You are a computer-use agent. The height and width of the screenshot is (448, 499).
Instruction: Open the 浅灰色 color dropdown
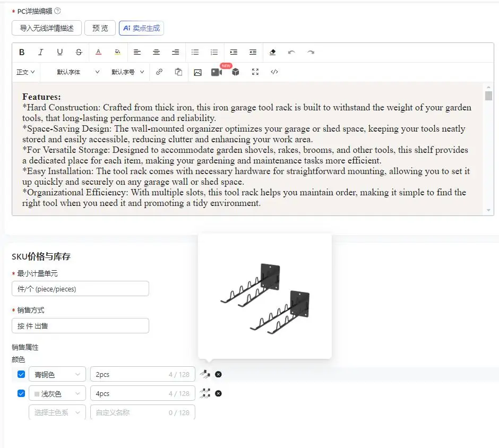pyautogui.click(x=57, y=393)
